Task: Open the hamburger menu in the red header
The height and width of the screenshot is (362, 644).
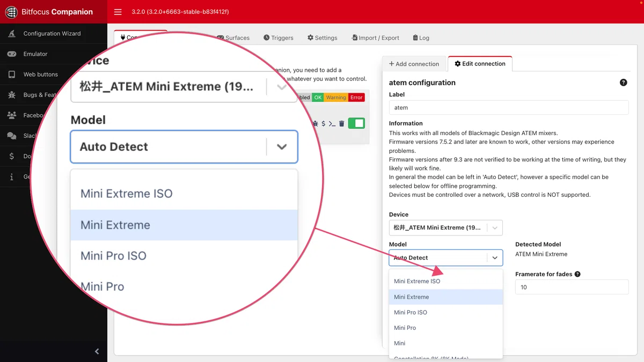Action: tap(118, 12)
